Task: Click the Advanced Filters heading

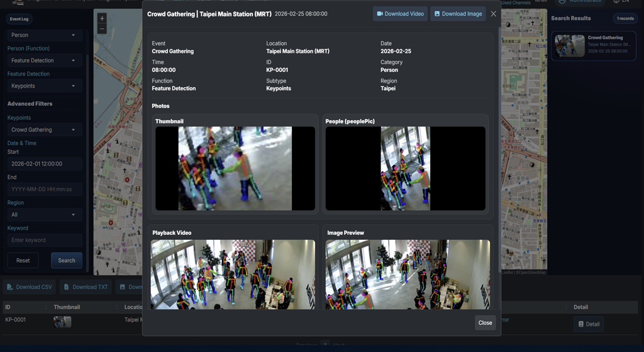Action: pyautogui.click(x=30, y=104)
